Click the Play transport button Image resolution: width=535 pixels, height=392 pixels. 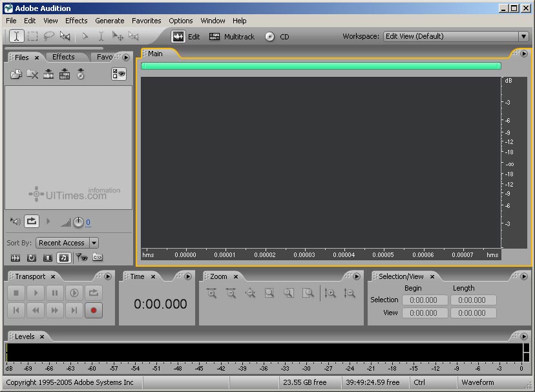36,293
